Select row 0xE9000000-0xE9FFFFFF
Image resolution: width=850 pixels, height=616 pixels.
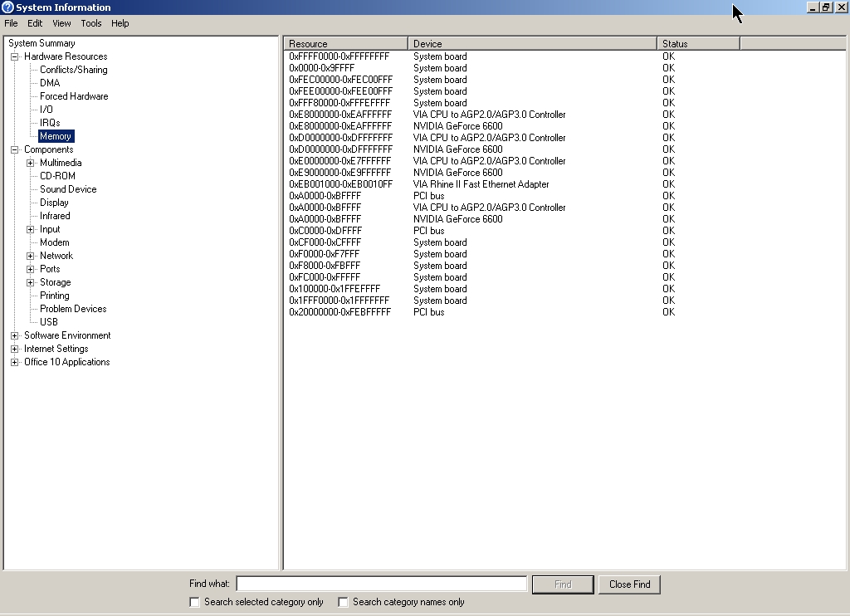340,173
